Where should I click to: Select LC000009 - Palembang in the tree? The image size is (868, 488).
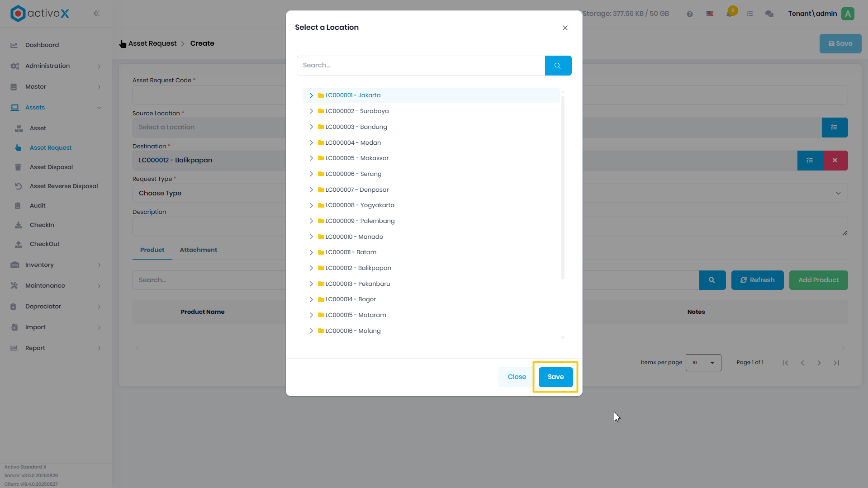pos(360,221)
